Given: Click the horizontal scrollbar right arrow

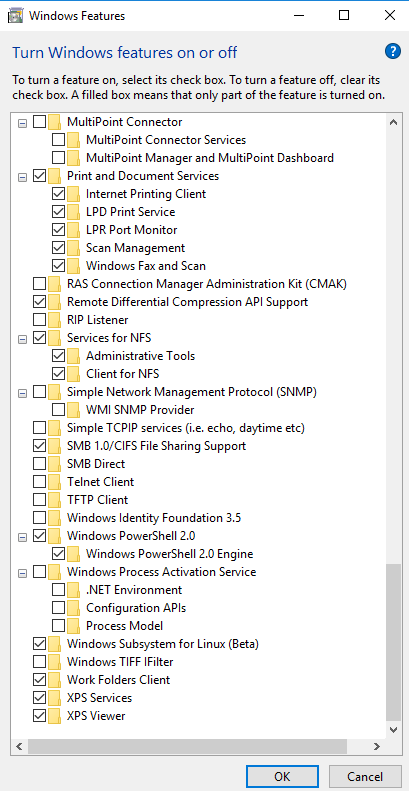Looking at the screenshot, I should [x=376, y=746].
